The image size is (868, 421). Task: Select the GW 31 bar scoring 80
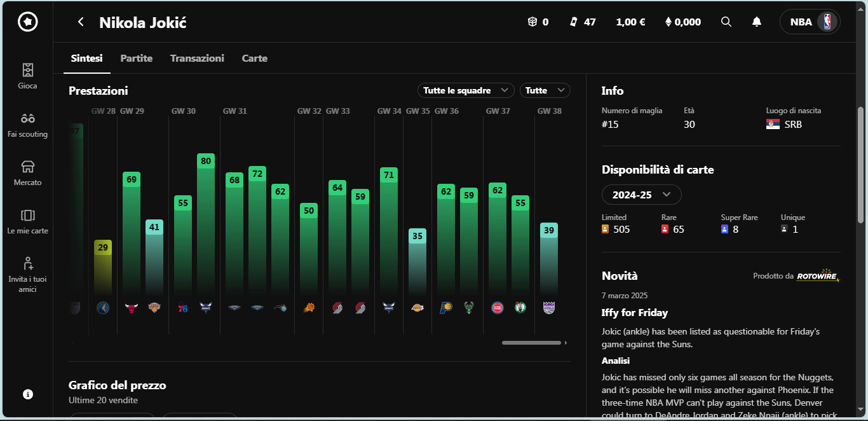pyautogui.click(x=206, y=223)
